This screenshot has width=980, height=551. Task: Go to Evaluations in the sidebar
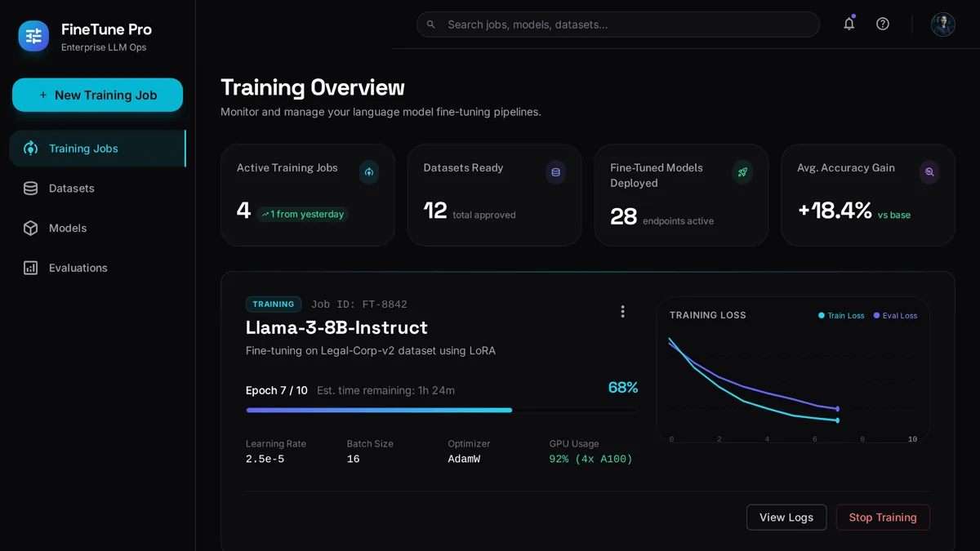click(97, 268)
